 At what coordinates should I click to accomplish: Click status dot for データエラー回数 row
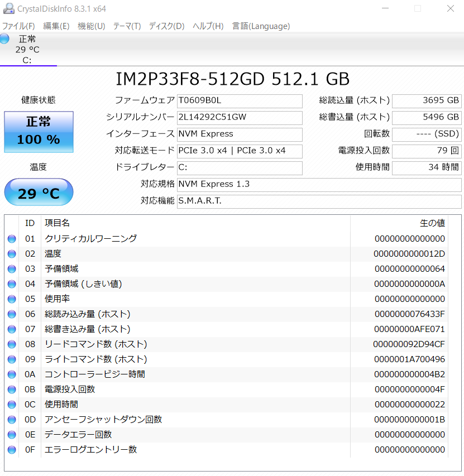pyautogui.click(x=12, y=435)
